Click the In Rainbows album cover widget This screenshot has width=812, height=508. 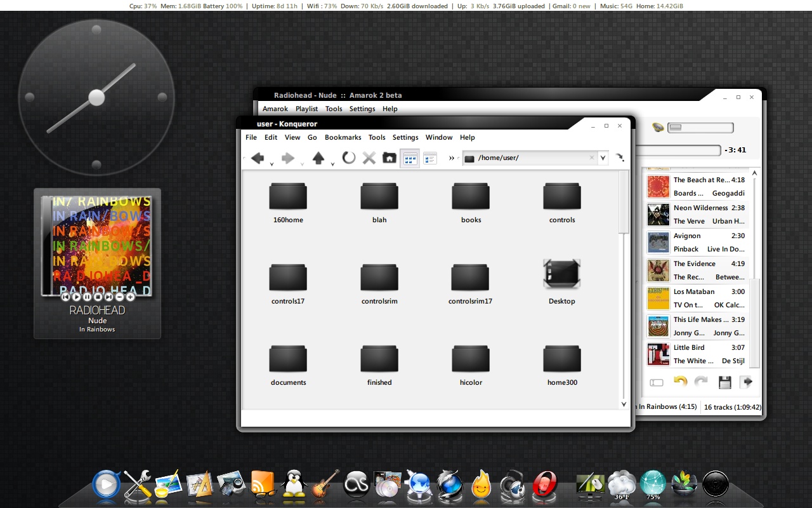pos(97,246)
